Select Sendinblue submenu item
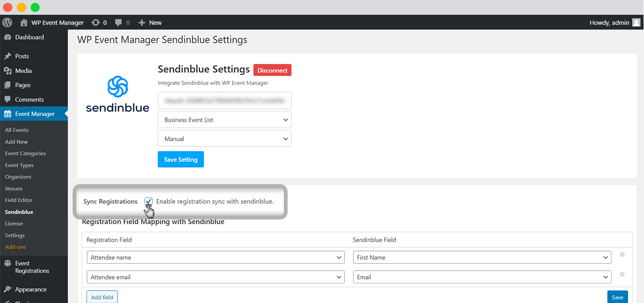The image size is (644, 303). [19, 212]
